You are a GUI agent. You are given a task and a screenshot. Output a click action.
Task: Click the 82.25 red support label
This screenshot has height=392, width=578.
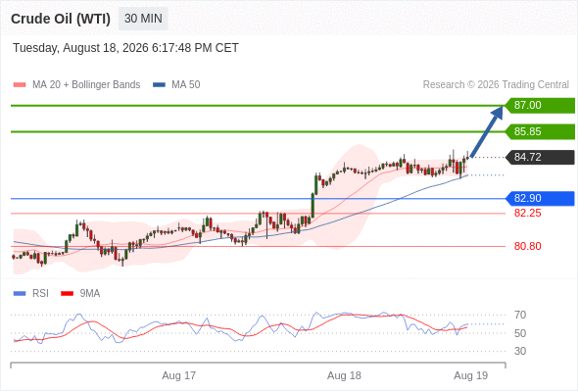[x=527, y=213]
